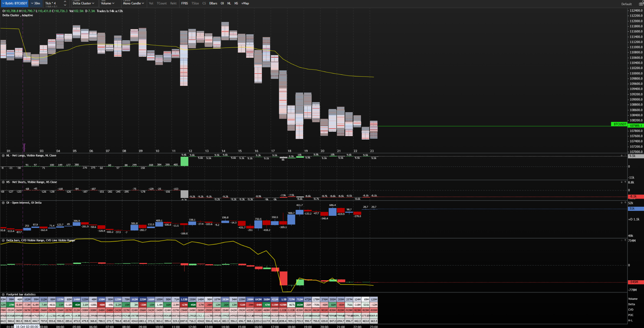The height and width of the screenshot is (328, 644).
Task: Toggle the vWap indicator
Action: point(245,3)
